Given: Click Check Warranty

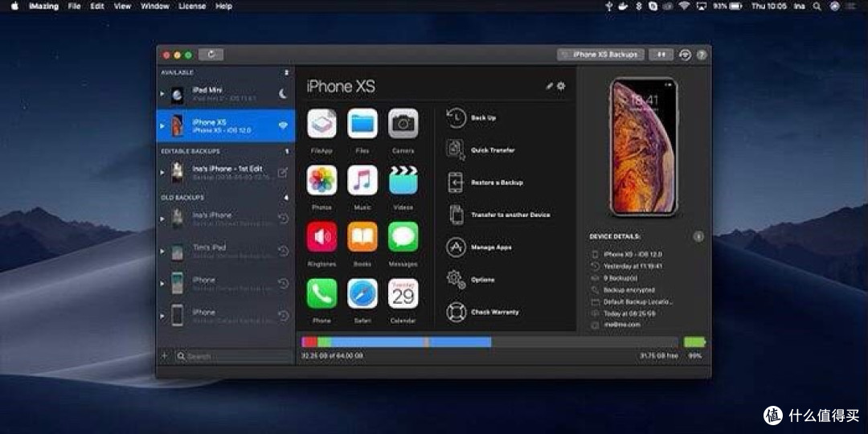Looking at the screenshot, I should [483, 312].
